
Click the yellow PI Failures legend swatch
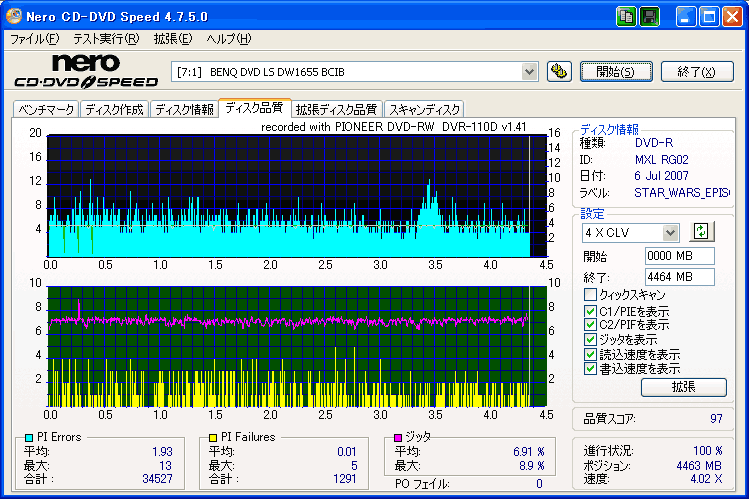pos(213,437)
